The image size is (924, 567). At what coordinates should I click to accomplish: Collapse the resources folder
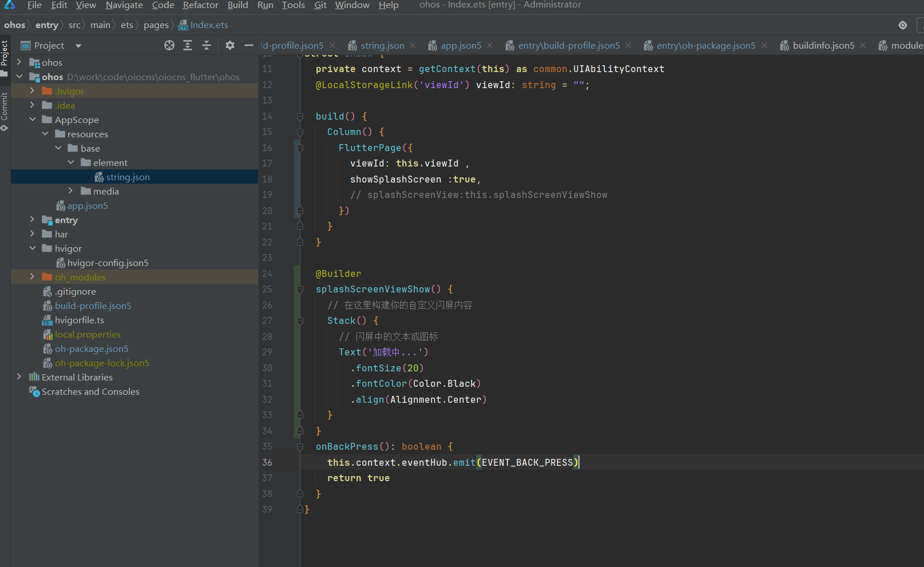click(x=45, y=134)
